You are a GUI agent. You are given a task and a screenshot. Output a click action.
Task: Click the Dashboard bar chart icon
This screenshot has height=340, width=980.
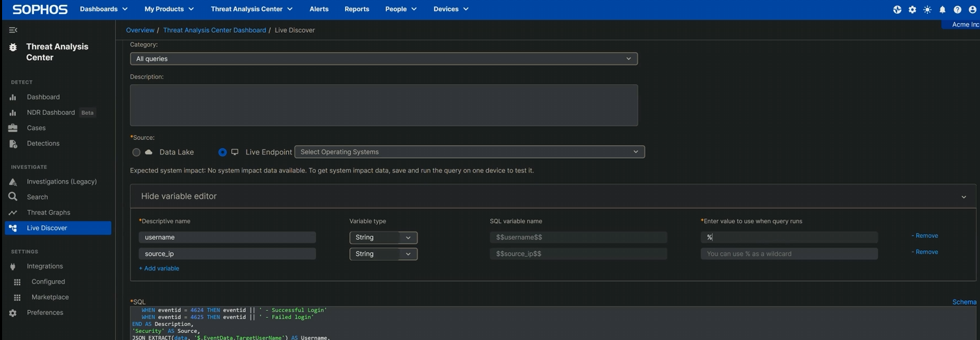point(13,97)
